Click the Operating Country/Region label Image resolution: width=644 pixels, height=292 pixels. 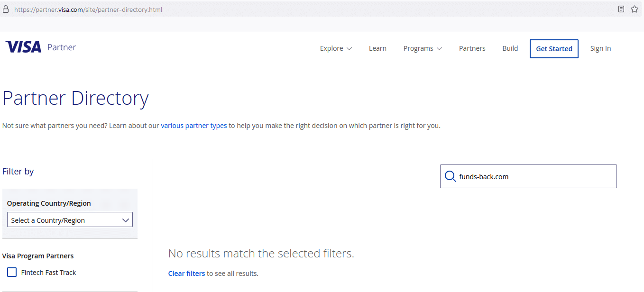[49, 203]
